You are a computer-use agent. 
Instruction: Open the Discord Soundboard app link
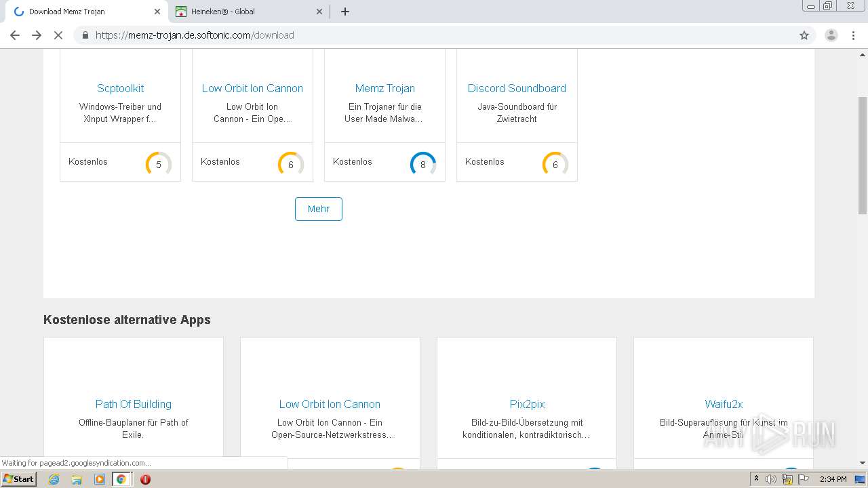(517, 88)
